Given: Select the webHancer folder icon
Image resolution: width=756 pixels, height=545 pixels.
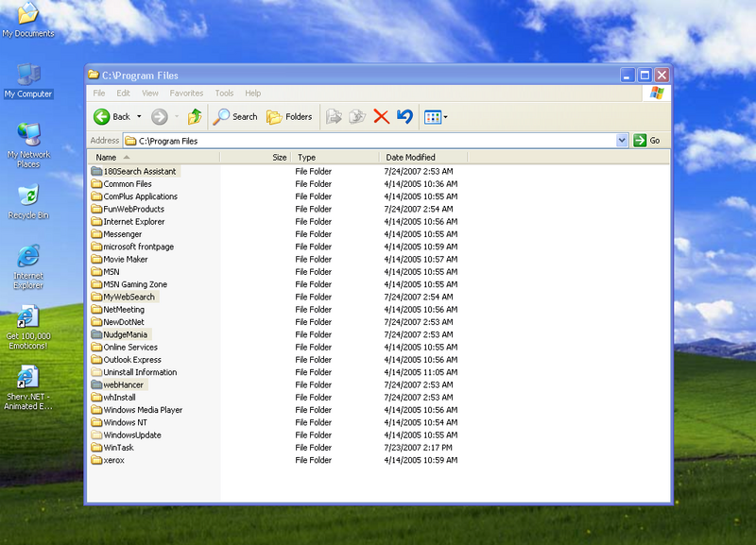Looking at the screenshot, I should pyautogui.click(x=96, y=384).
